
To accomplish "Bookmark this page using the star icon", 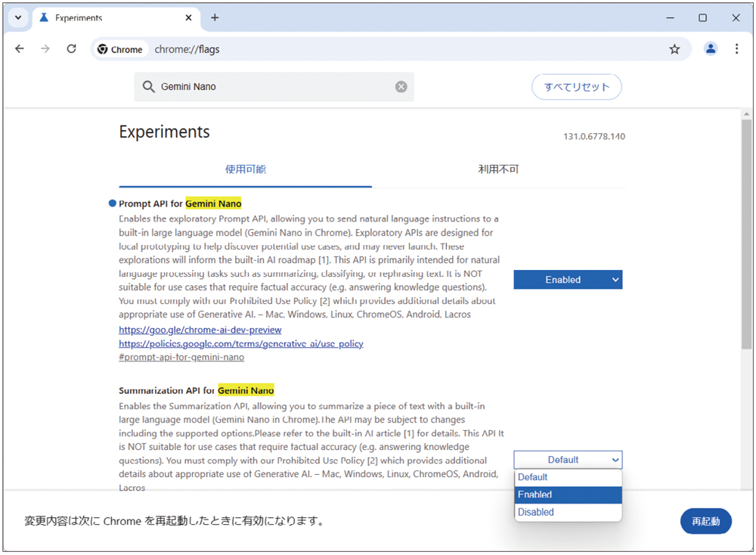I will (x=674, y=48).
